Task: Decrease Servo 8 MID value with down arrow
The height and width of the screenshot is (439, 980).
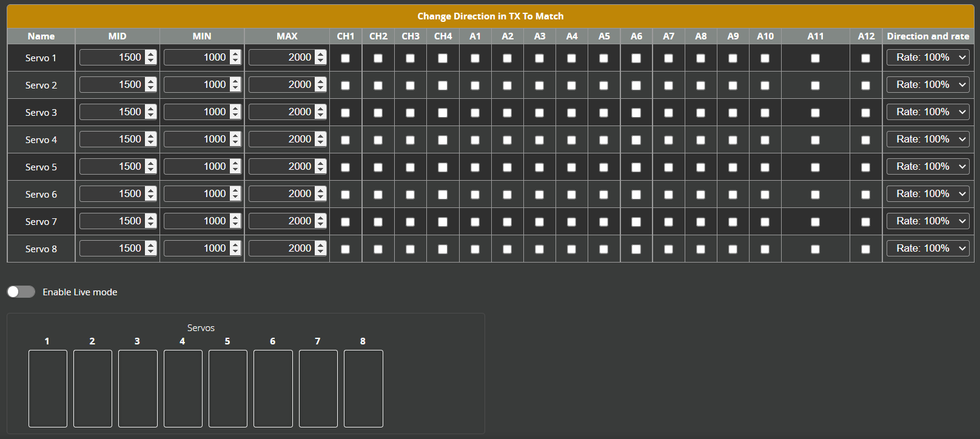Action: (151, 252)
